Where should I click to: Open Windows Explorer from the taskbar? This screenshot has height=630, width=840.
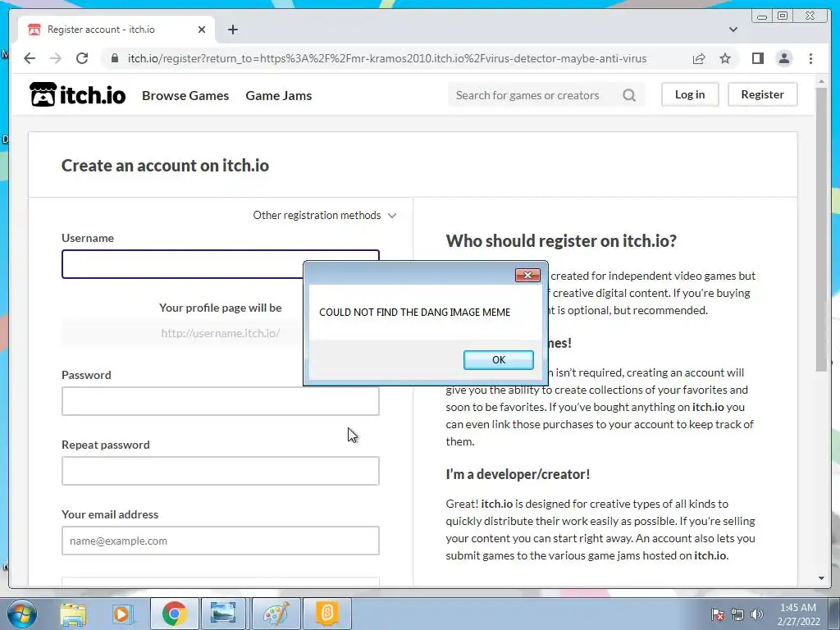click(73, 614)
